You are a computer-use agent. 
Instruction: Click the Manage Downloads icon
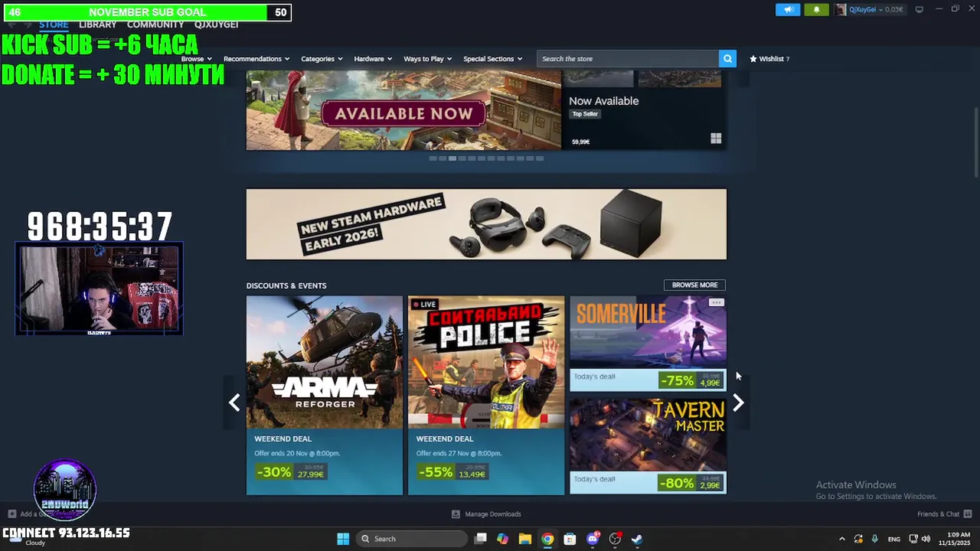[456, 514]
